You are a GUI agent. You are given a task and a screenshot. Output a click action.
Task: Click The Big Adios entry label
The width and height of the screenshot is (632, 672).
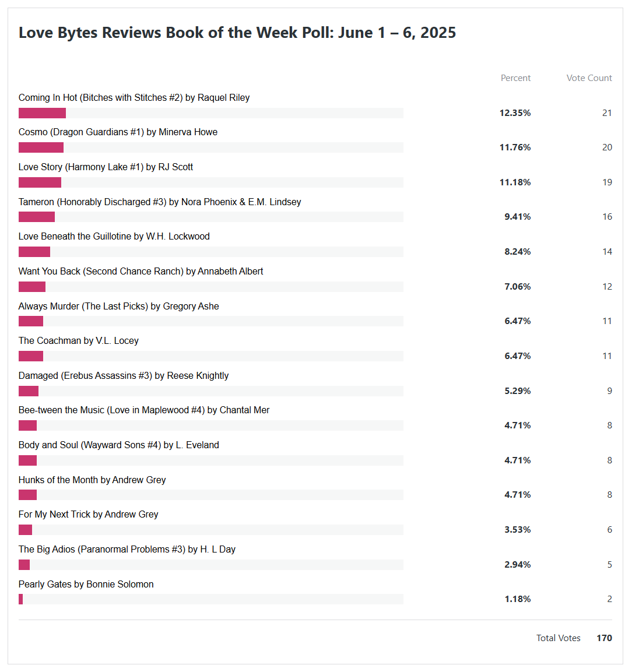[x=127, y=550]
